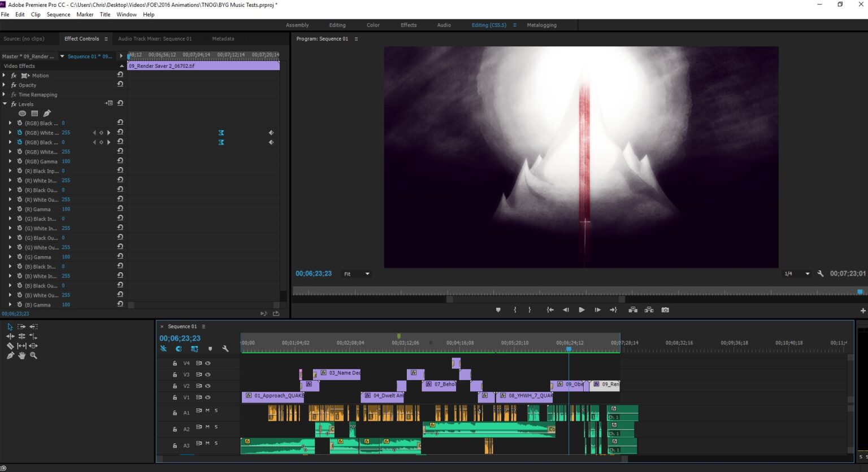Switch to the Metadata tab
The image size is (868, 472).
[223, 39]
